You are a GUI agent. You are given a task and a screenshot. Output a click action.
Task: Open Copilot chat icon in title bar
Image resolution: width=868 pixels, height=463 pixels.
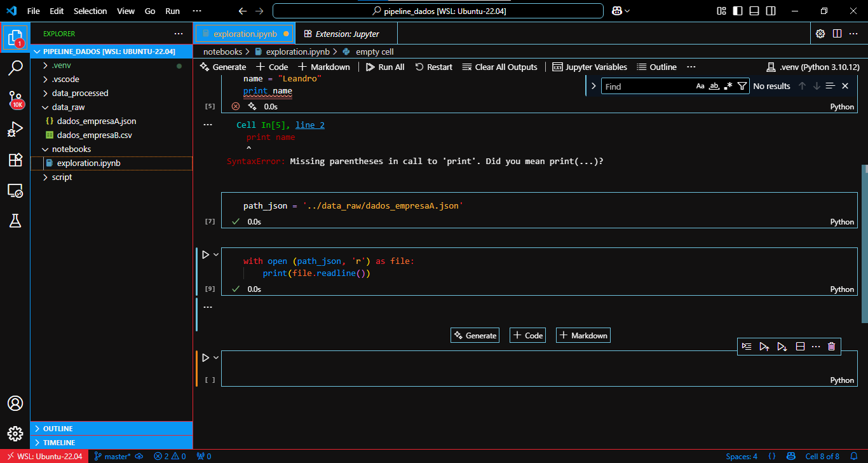tap(616, 11)
